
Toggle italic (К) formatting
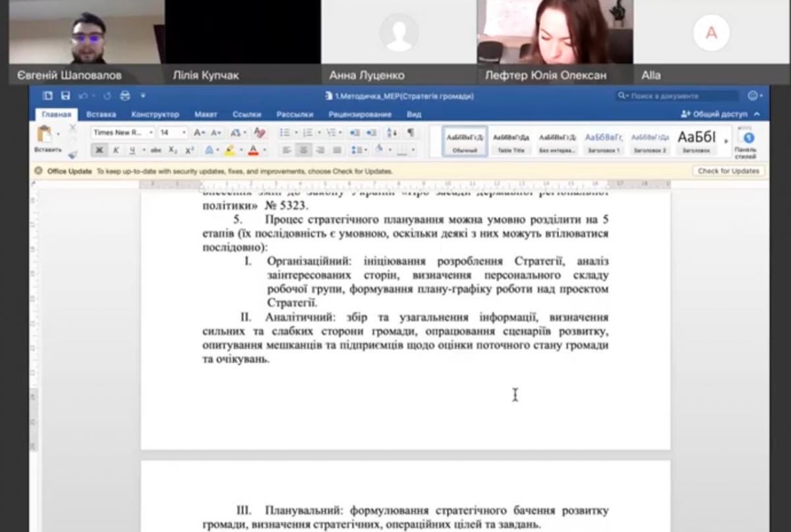tap(116, 150)
